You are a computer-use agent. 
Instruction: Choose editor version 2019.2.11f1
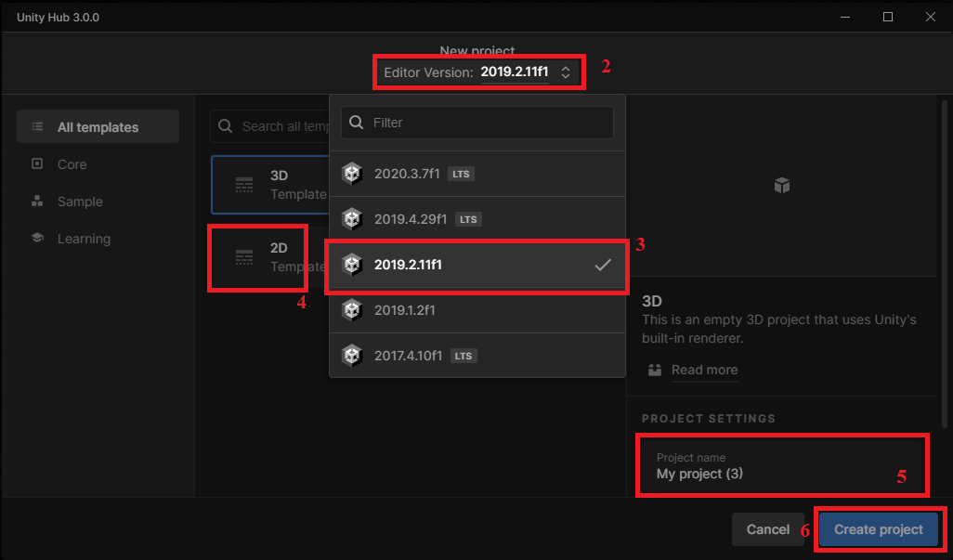pos(477,265)
